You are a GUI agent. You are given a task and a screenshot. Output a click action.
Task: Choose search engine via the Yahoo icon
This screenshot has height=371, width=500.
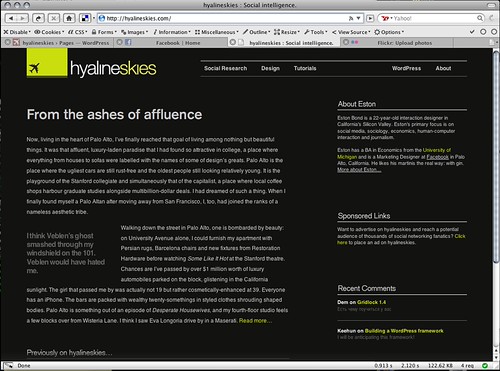[386, 18]
